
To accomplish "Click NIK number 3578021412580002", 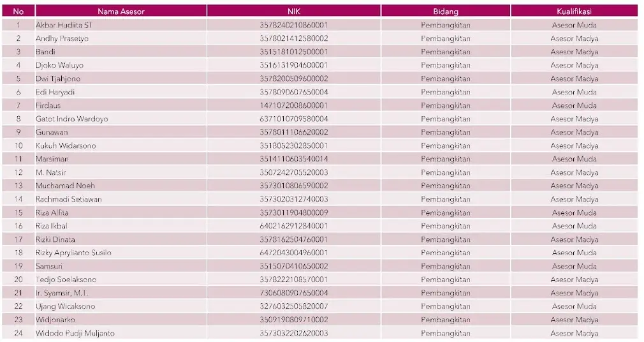I will point(293,38).
